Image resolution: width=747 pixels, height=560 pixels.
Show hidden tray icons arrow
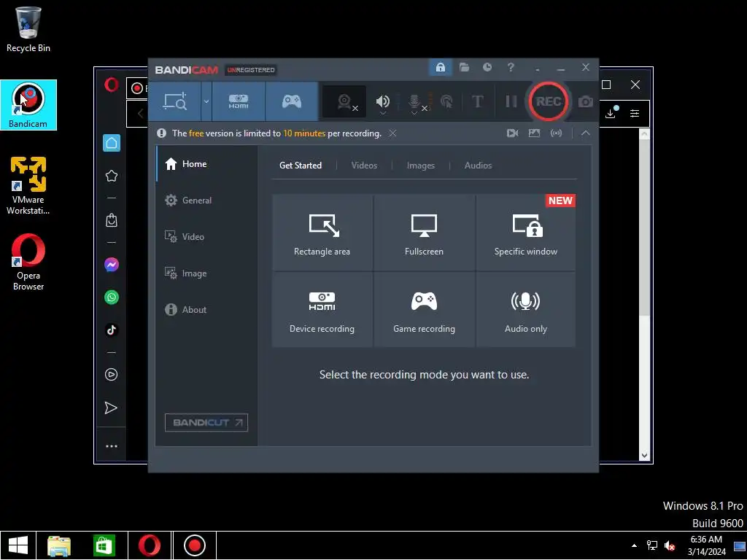pos(634,545)
